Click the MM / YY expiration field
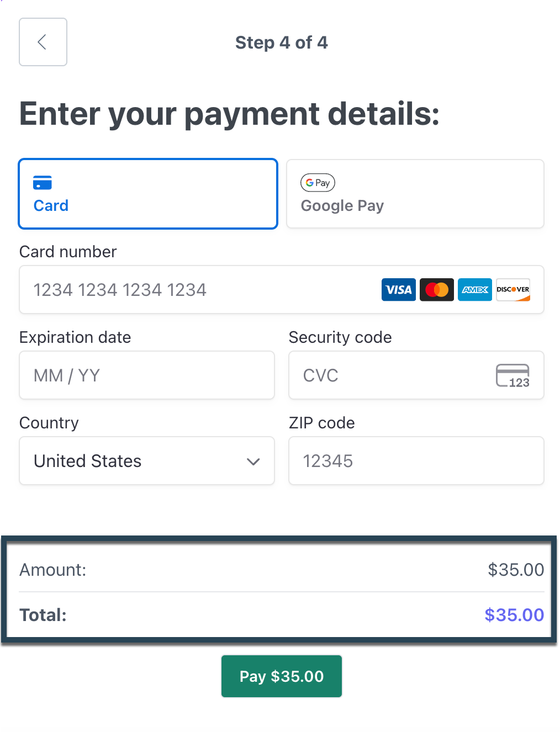 (x=147, y=375)
